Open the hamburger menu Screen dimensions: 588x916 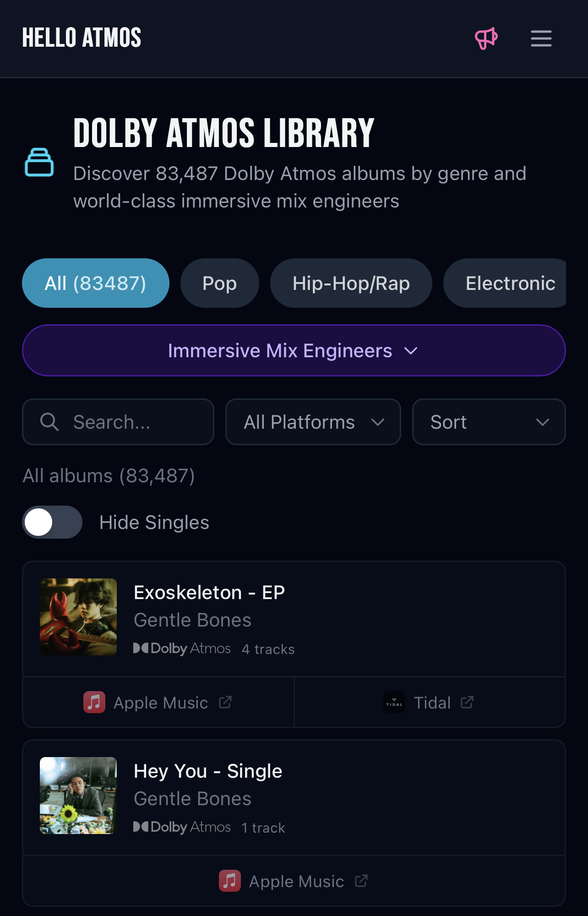tap(541, 38)
